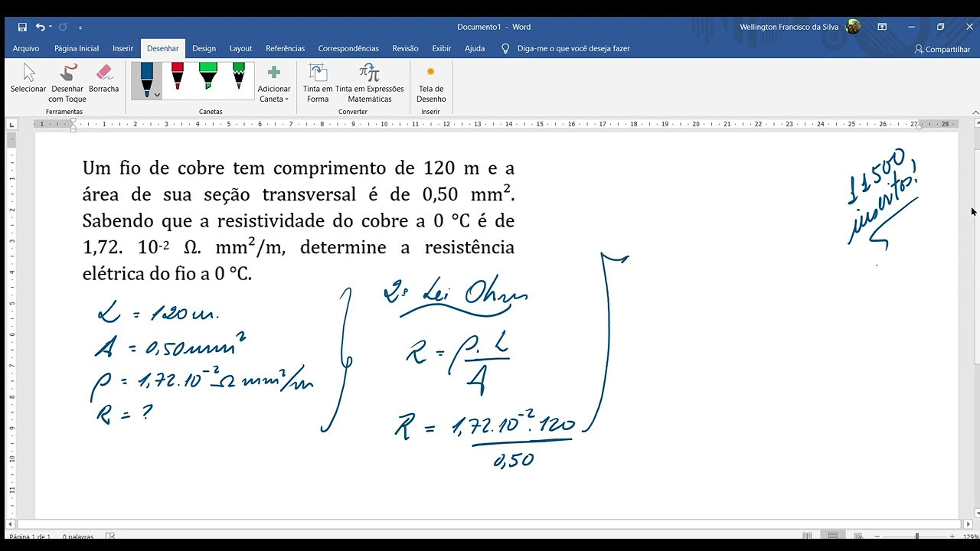Click the 0 palavras word count
The width and height of the screenshot is (980, 551).
(78, 537)
